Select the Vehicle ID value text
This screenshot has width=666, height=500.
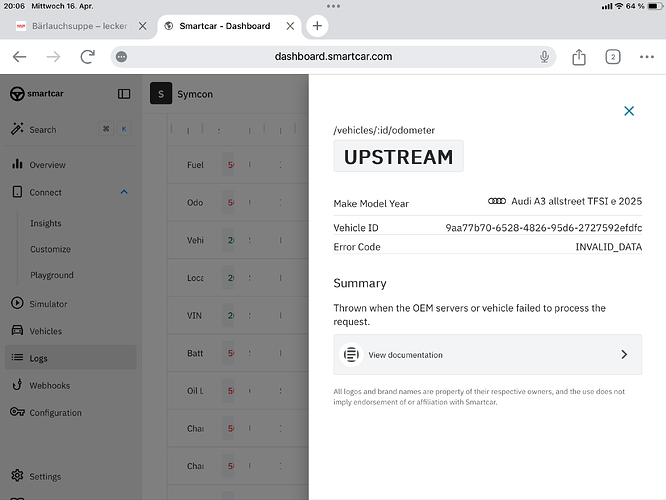tap(543, 228)
